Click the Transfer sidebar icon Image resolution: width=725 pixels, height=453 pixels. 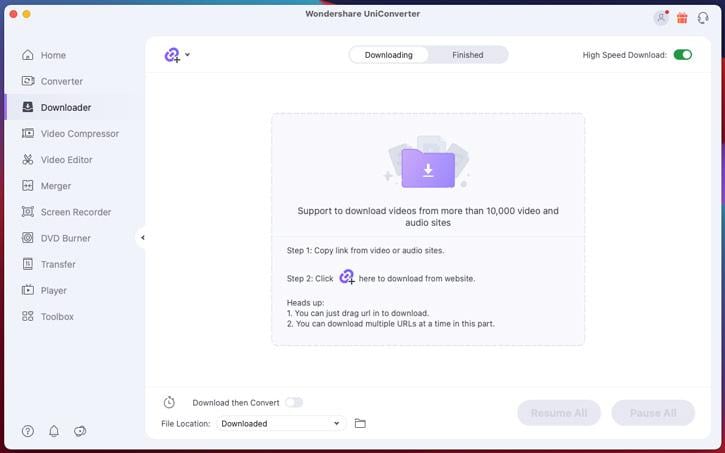28,264
